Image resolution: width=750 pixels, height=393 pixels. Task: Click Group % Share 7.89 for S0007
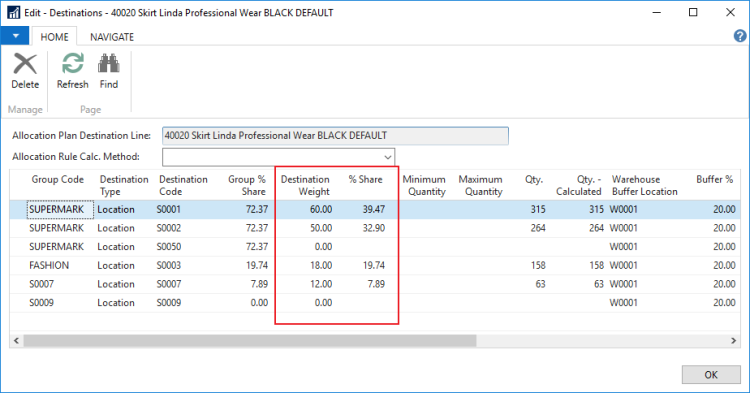[259, 284]
